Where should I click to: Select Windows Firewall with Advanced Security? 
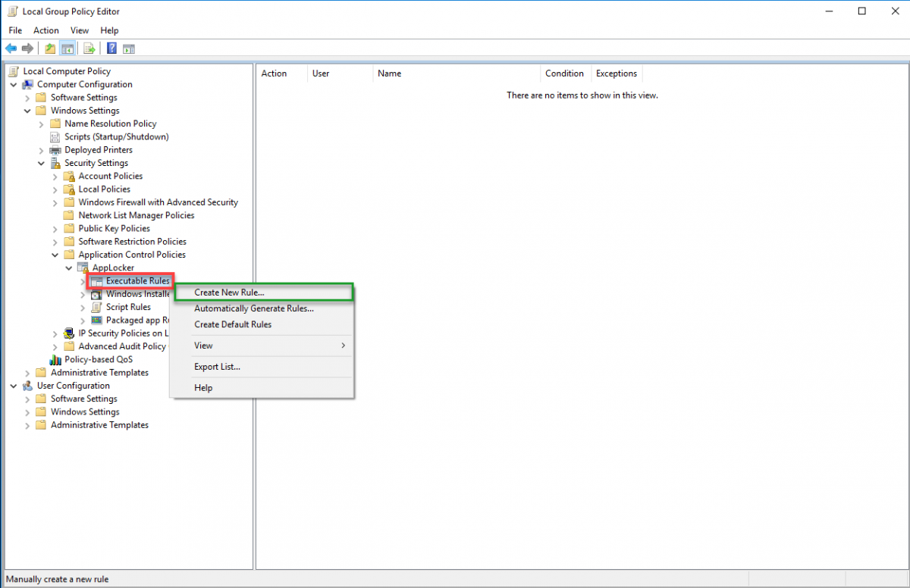pos(158,202)
